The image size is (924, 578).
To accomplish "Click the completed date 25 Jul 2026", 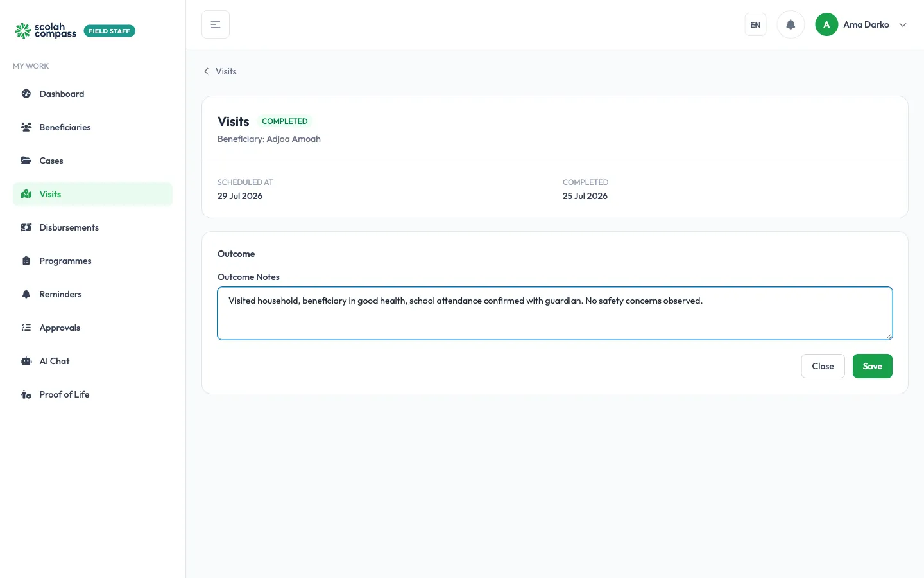I will [585, 196].
